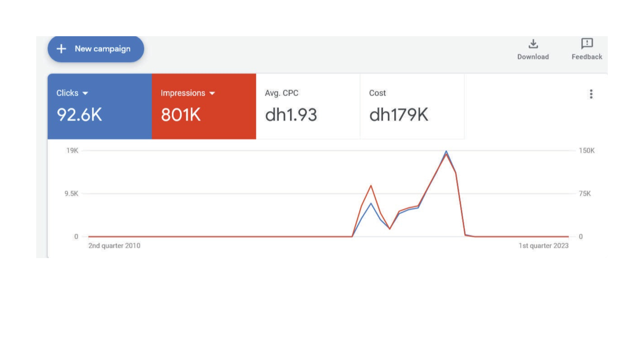The image size is (644, 362).
Task: Select the Cost metric card
Action: coord(412,106)
